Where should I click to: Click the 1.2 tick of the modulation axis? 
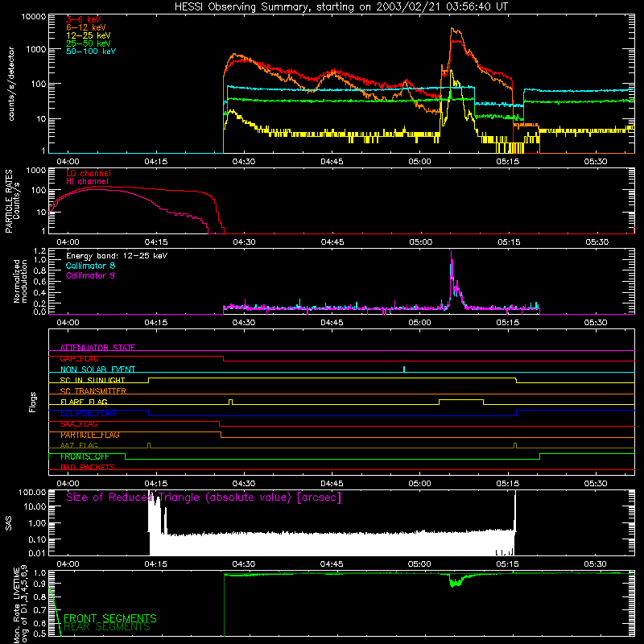pos(39,250)
